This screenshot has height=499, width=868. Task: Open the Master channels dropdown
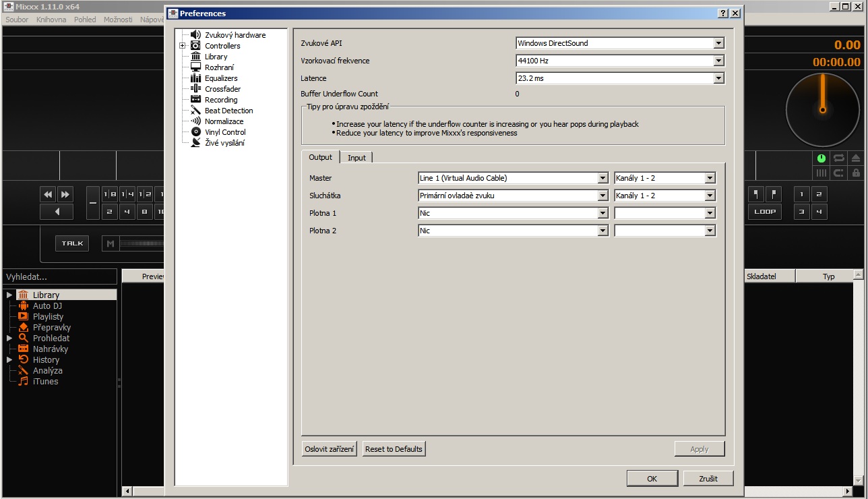(664, 178)
